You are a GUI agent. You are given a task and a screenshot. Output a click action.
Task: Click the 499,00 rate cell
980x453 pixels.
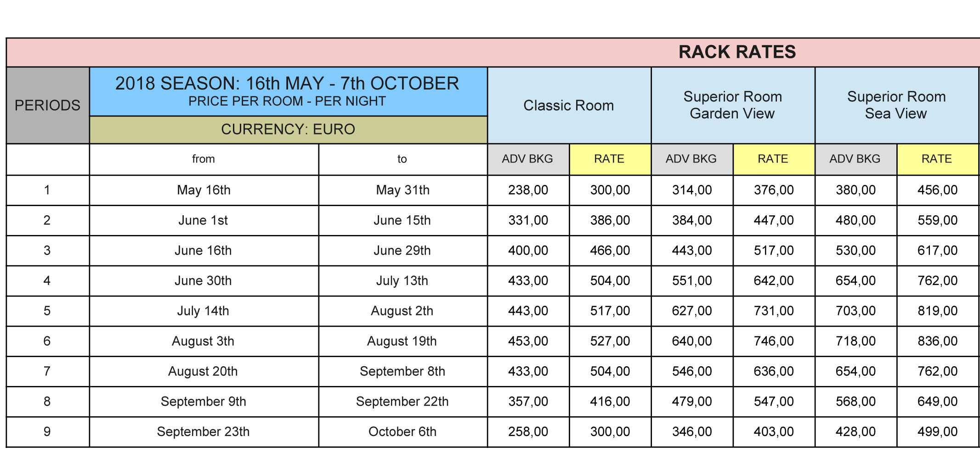click(x=937, y=432)
